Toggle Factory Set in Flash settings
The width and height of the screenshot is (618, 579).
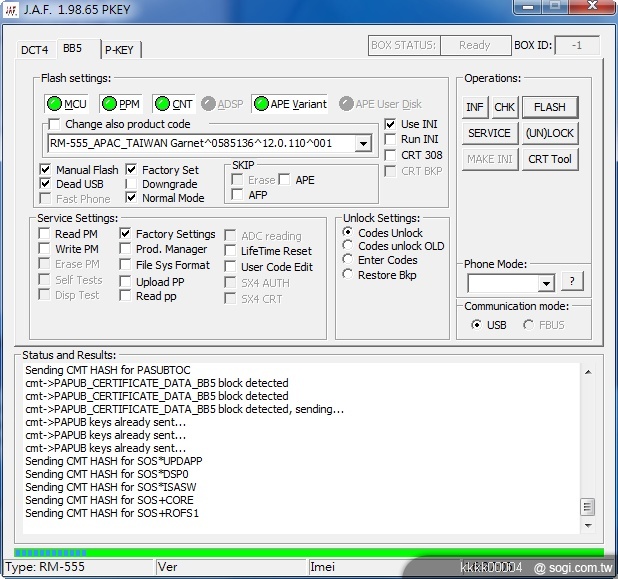(x=131, y=169)
